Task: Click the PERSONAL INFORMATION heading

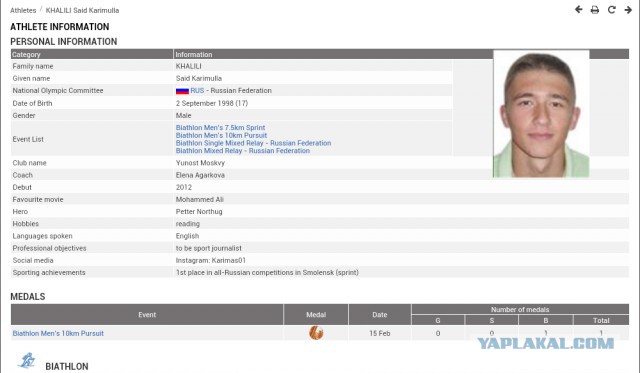Action: [x=64, y=42]
